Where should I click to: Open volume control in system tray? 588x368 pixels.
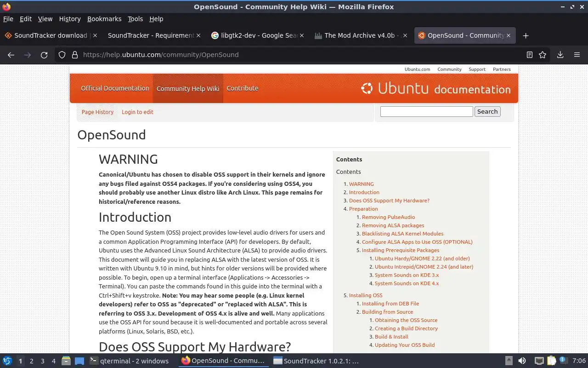click(522, 361)
